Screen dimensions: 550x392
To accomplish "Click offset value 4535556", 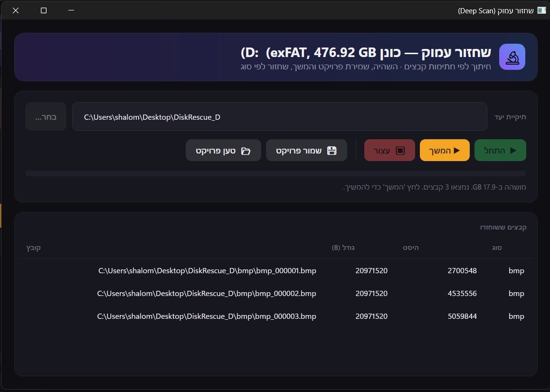I will [x=462, y=293].
